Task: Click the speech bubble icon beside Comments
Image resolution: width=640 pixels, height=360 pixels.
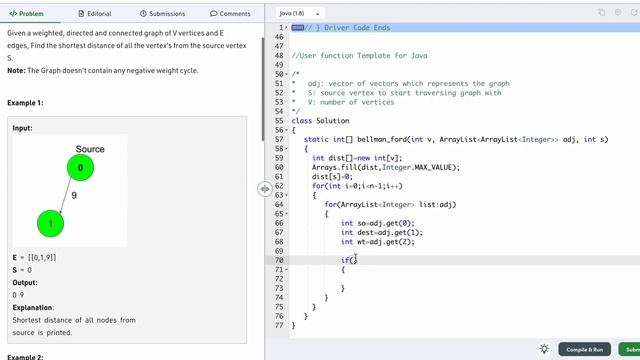Action: coord(213,13)
